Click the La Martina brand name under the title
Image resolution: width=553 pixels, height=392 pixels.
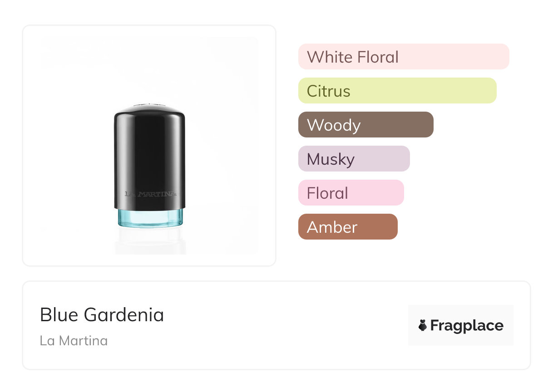click(74, 340)
